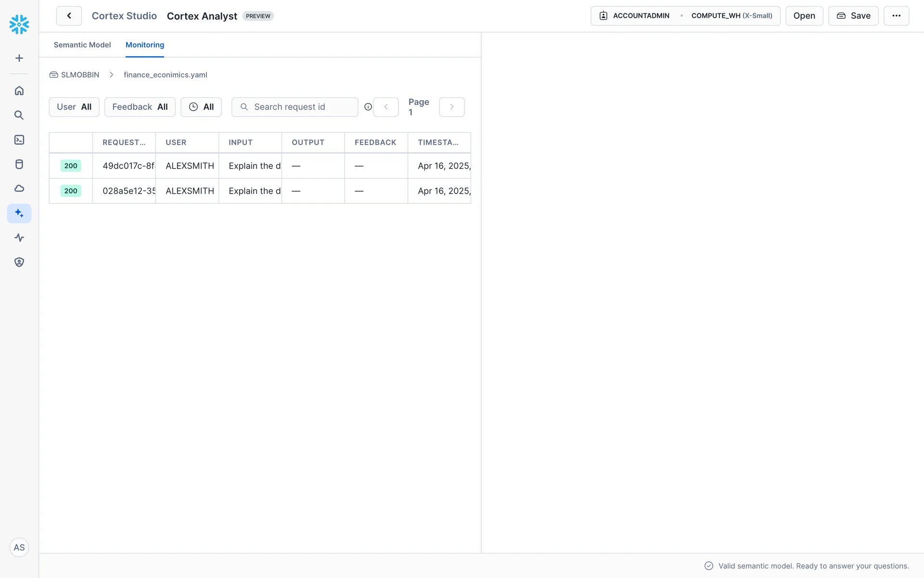Click the Open button
This screenshot has width=924, height=578.
click(x=804, y=16)
